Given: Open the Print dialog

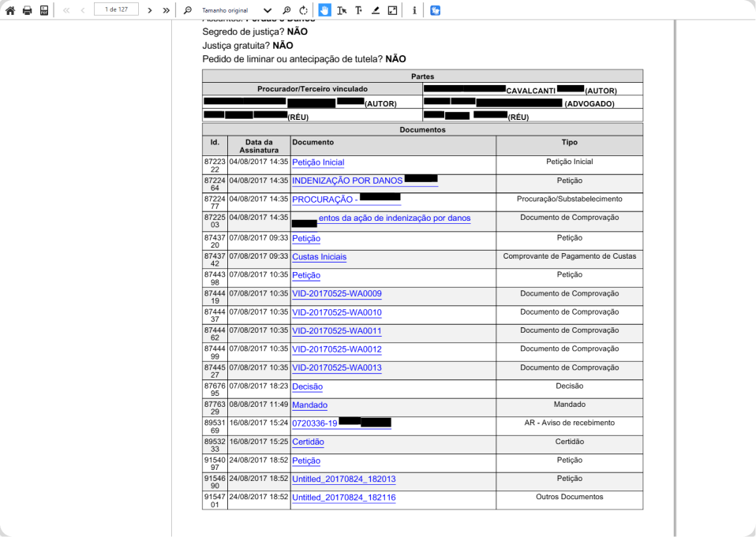Looking at the screenshot, I should point(27,9).
